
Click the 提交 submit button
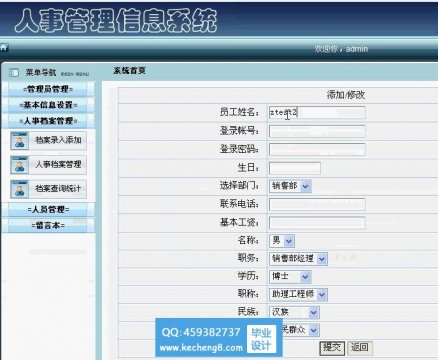point(332,348)
